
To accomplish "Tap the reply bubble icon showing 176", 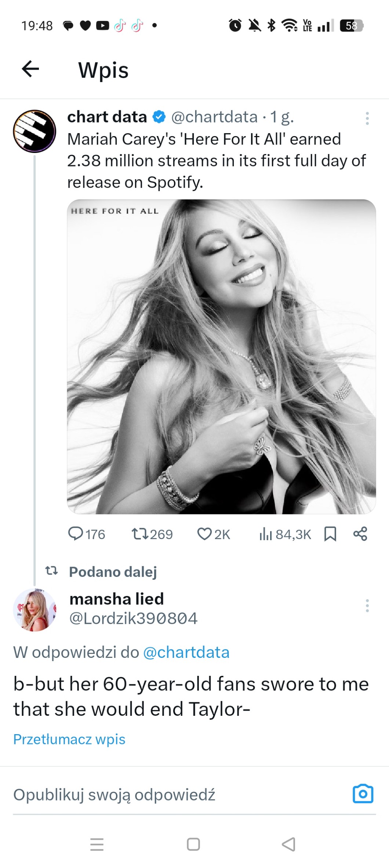I will point(76,534).
